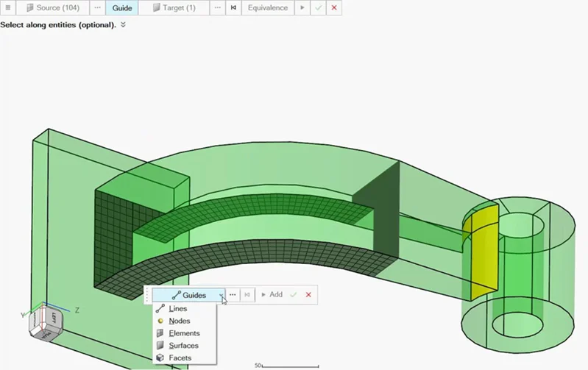This screenshot has height=370, width=588.
Task: Choose Nodes from the Guides dropdown
Action: pos(179,321)
